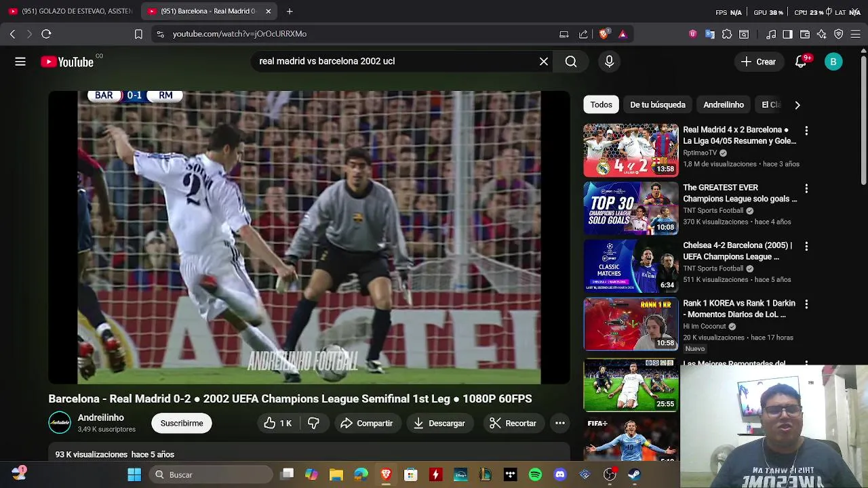The width and height of the screenshot is (868, 488).
Task: Open the extensions puzzle icon
Action: point(727,34)
